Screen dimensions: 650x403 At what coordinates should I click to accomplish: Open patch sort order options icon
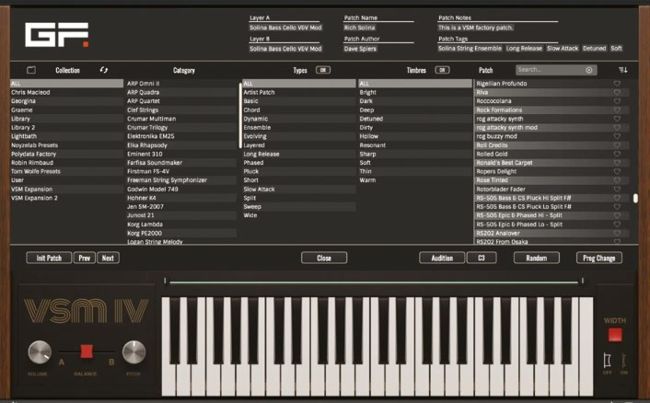click(x=623, y=70)
